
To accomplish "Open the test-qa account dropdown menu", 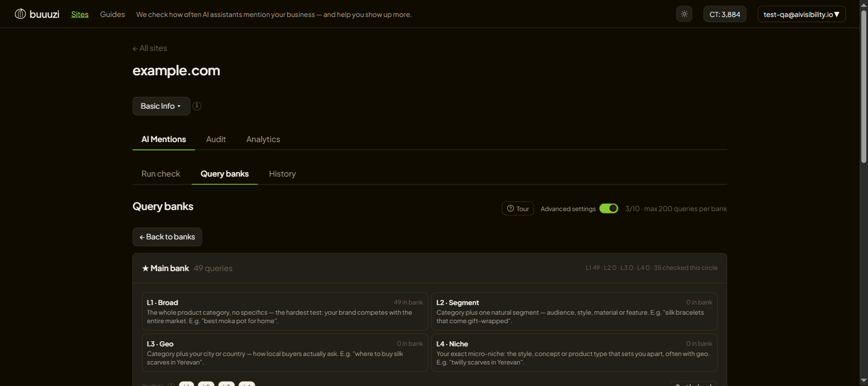I will [801, 14].
